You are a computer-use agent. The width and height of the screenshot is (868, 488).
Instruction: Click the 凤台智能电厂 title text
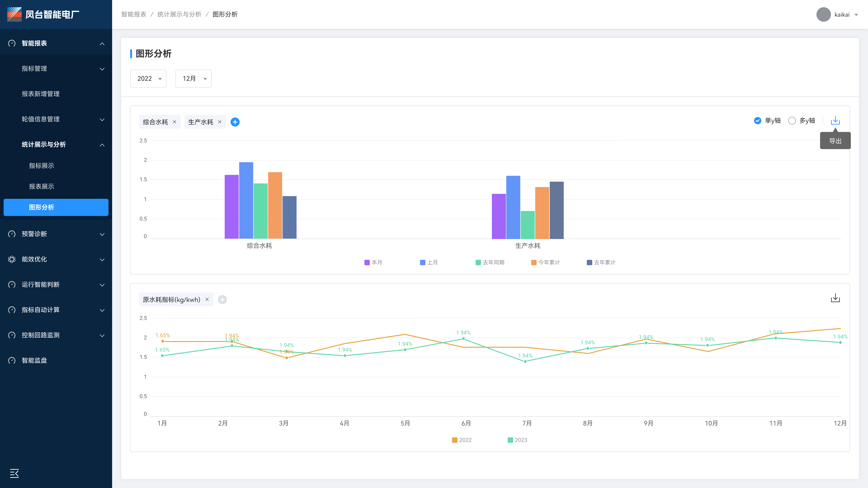pyautogui.click(x=53, y=14)
